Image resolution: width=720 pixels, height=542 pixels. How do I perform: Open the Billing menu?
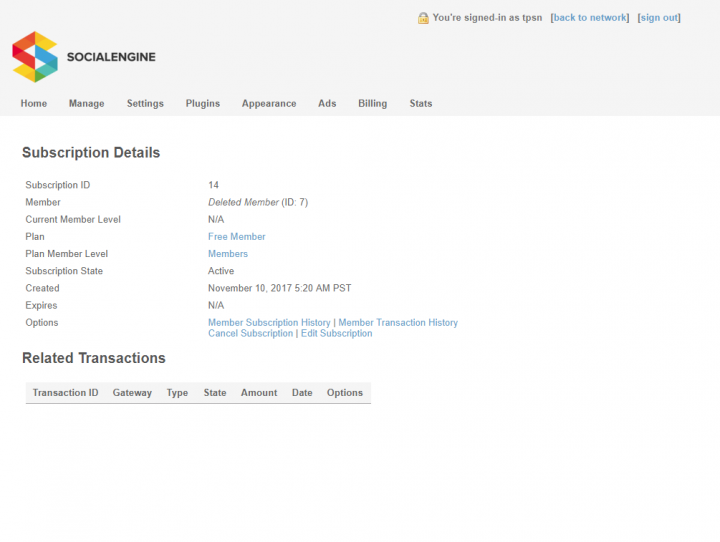[x=372, y=103]
